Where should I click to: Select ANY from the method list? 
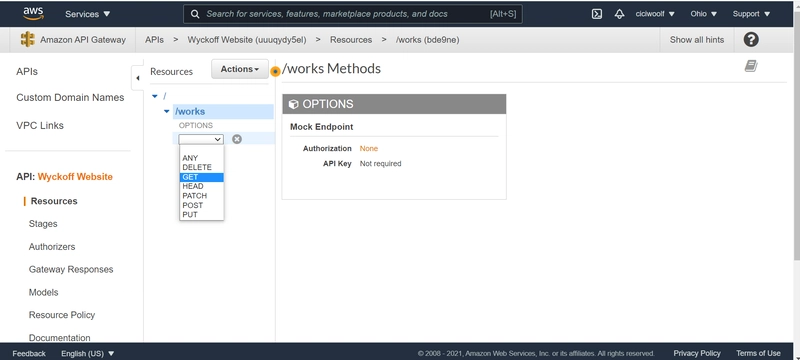click(201, 158)
